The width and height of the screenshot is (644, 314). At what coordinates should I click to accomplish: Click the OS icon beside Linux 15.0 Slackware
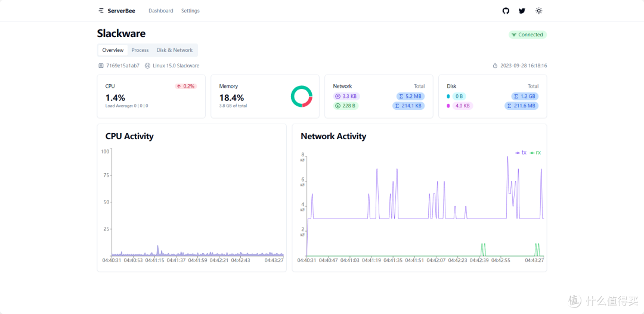pos(147,66)
